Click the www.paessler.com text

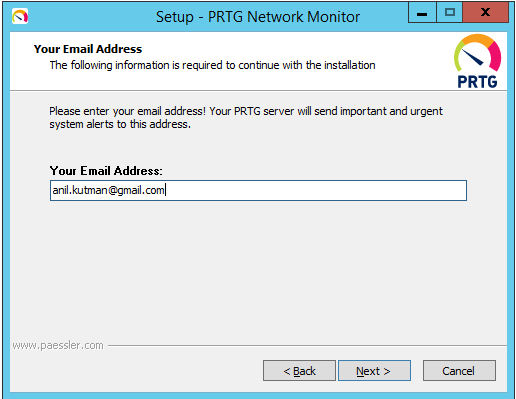click(58, 345)
